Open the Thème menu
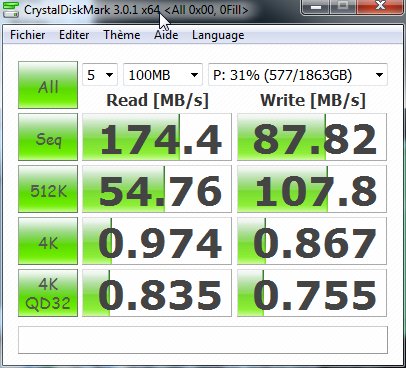The height and width of the screenshot is (368, 406). pyautogui.click(x=122, y=35)
